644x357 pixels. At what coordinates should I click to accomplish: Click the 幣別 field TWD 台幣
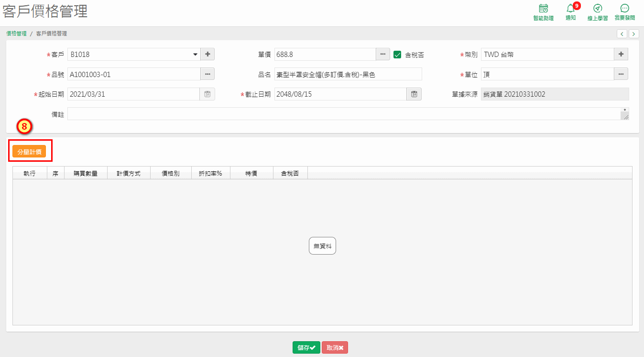[x=547, y=54]
